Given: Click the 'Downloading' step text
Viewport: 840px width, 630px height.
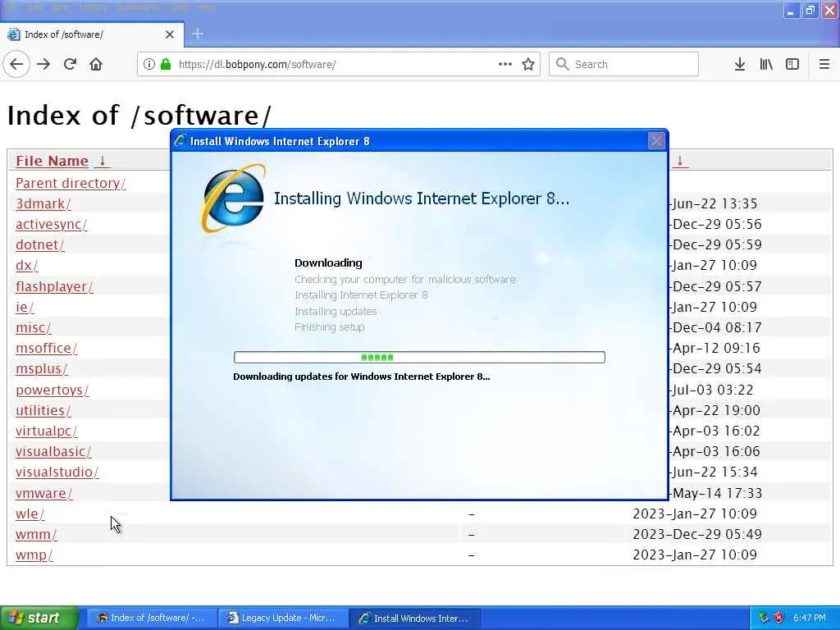Looking at the screenshot, I should (x=328, y=263).
